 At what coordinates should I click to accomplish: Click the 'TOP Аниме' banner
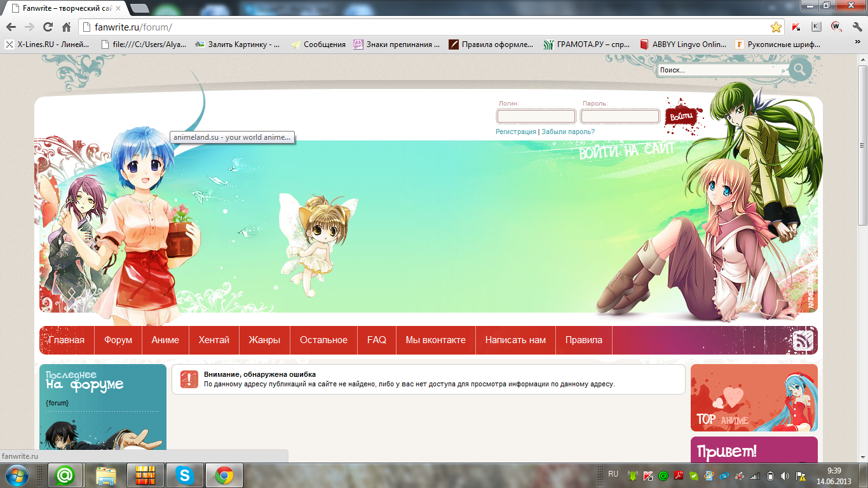[x=754, y=398]
